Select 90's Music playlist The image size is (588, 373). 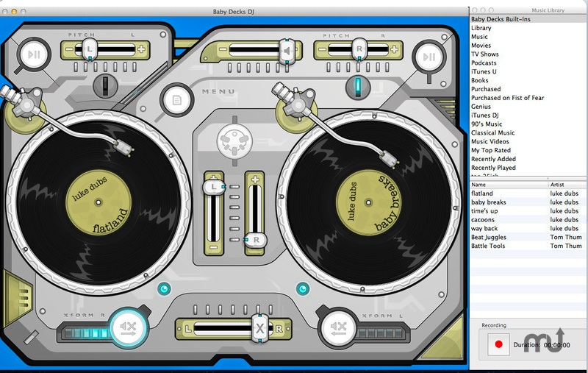tap(528, 124)
